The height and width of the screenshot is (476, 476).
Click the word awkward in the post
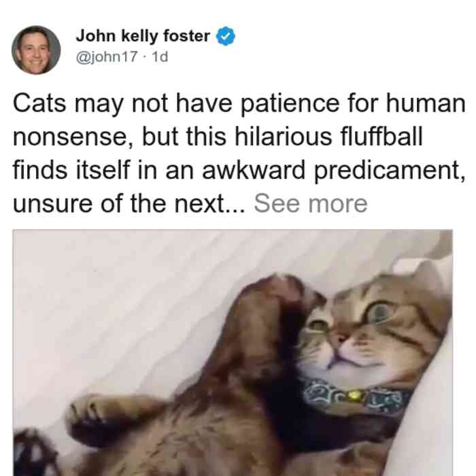tap(254, 170)
